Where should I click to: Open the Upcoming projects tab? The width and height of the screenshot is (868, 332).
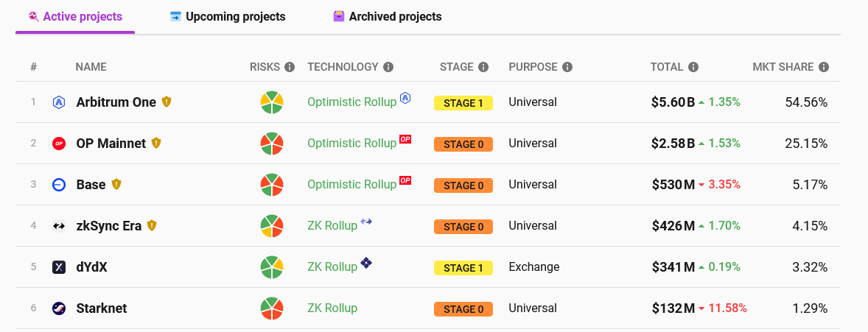coord(228,17)
